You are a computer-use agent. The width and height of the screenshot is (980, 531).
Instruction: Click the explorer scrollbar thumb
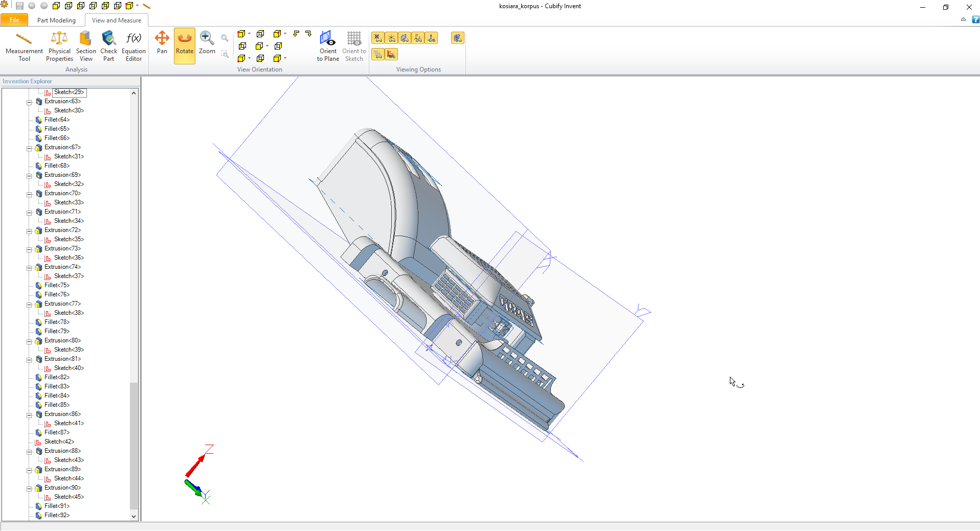pyautogui.click(x=134, y=446)
